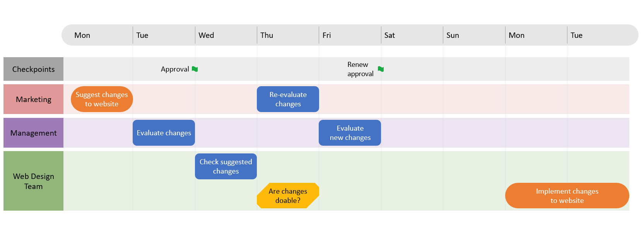Click the 'Implement changes to website' task
The image size is (644, 240).
point(567,196)
